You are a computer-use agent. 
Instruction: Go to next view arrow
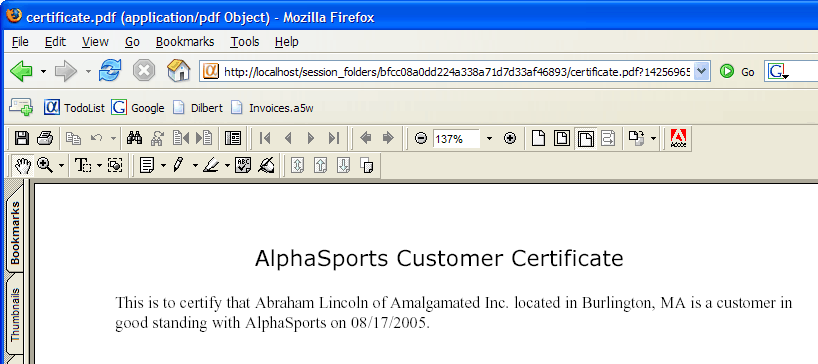[x=388, y=138]
